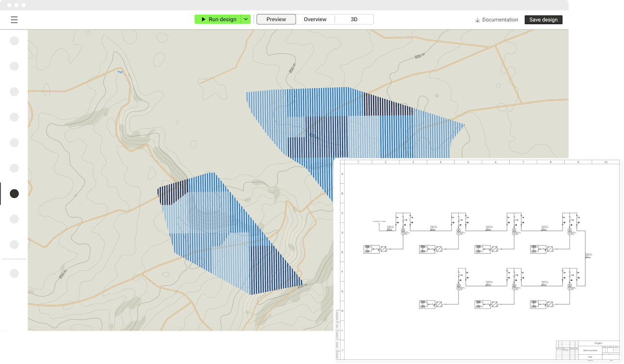624x364 pixels.
Task: Select the third circle icon in sidebar
Action: coord(14,92)
